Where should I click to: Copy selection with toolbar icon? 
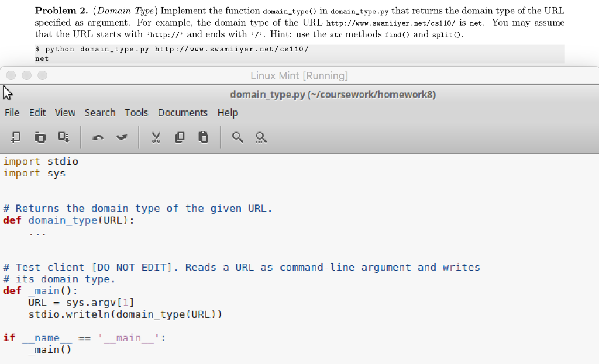tap(180, 137)
